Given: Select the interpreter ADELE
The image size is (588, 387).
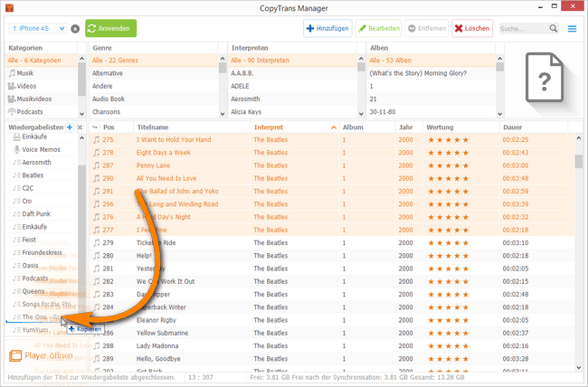Looking at the screenshot, I should pyautogui.click(x=292, y=86).
